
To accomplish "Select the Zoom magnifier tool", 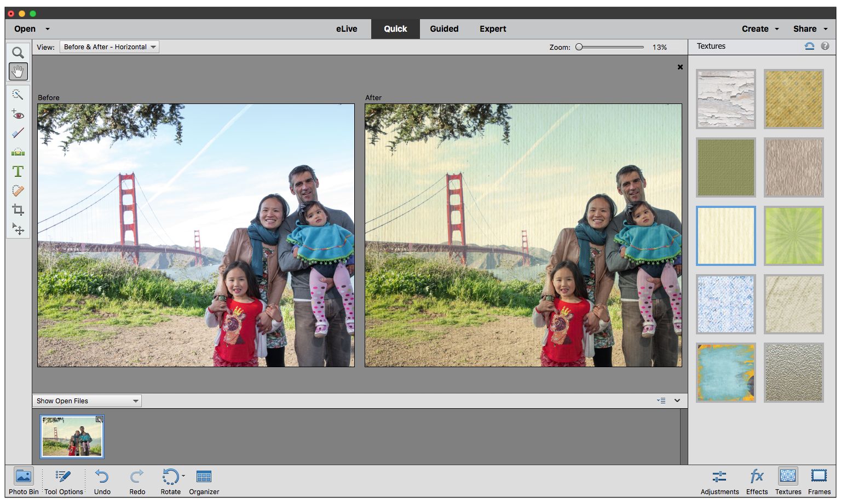I will (x=18, y=53).
